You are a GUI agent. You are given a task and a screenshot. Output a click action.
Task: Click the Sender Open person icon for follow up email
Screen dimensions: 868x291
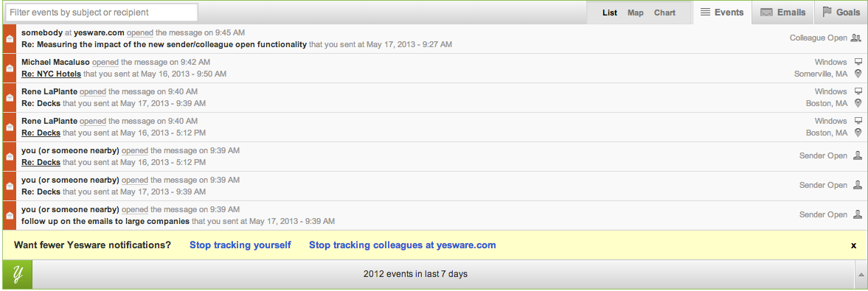858,214
